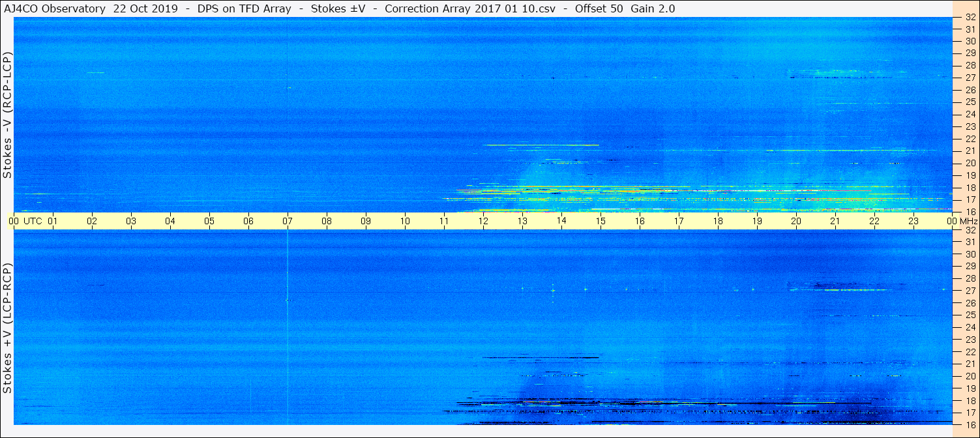This screenshot has height=438, width=980.
Task: Click the 20 MHz tick in the -V panel
Action: [970, 163]
